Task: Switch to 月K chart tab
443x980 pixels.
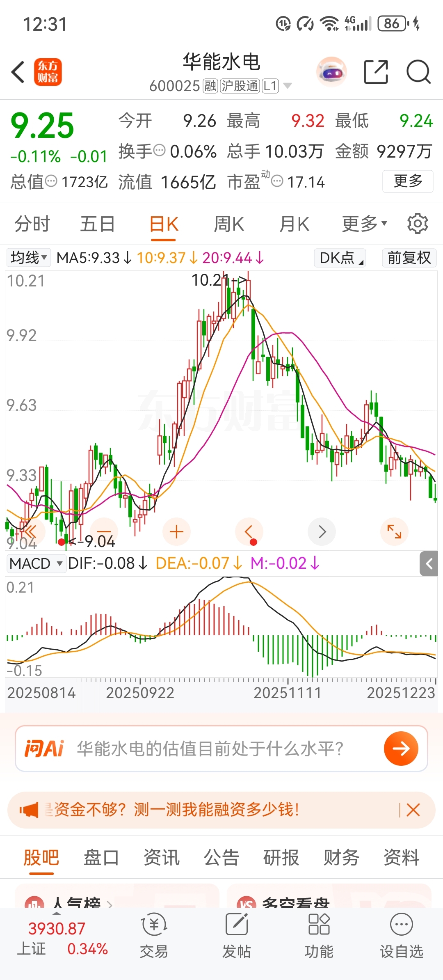Action: pos(294,224)
